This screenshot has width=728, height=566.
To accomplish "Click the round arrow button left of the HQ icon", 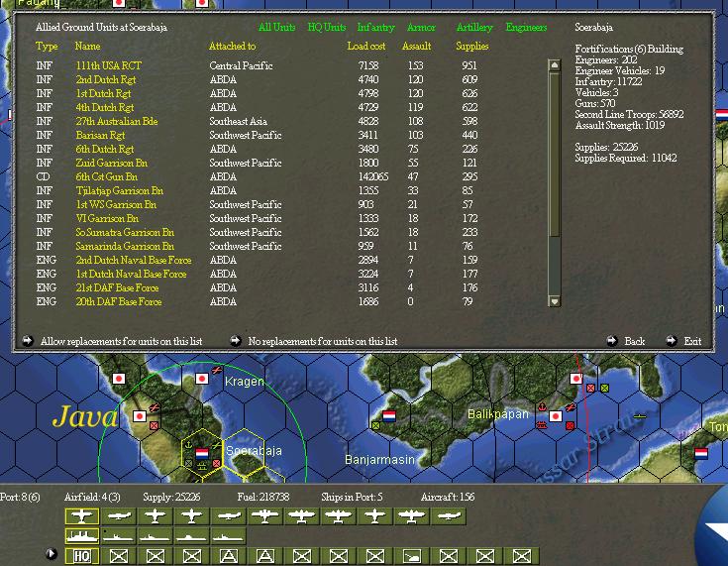I will click(x=52, y=554).
